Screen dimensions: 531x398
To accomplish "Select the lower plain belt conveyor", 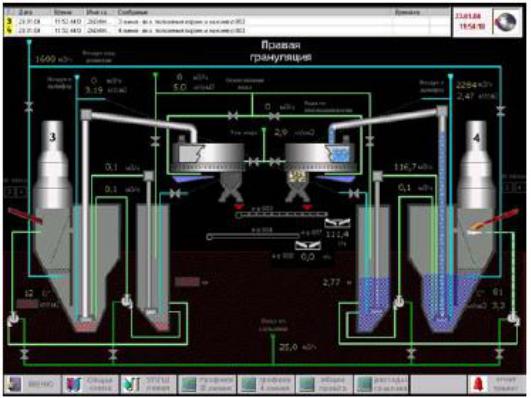I will click(x=253, y=236).
